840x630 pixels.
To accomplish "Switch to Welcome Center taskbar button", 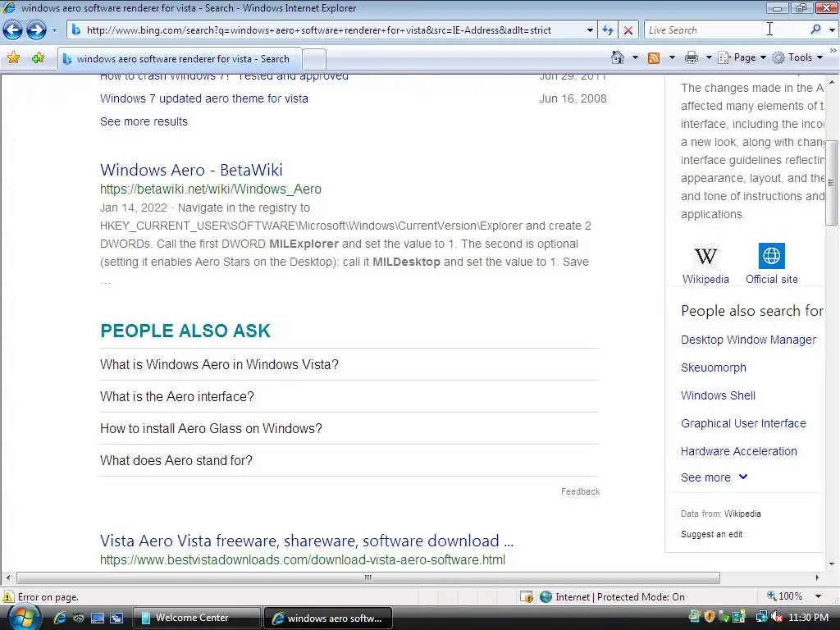I will [x=196, y=618].
